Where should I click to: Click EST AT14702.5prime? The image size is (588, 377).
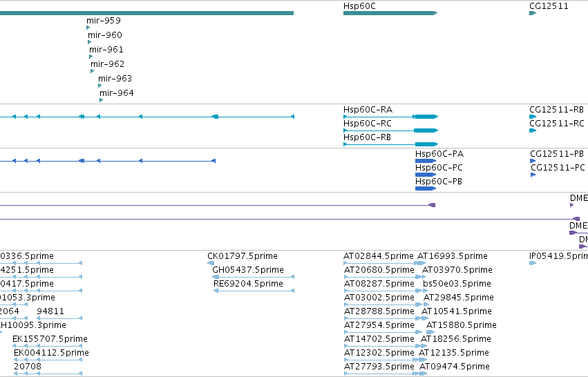coord(379,339)
